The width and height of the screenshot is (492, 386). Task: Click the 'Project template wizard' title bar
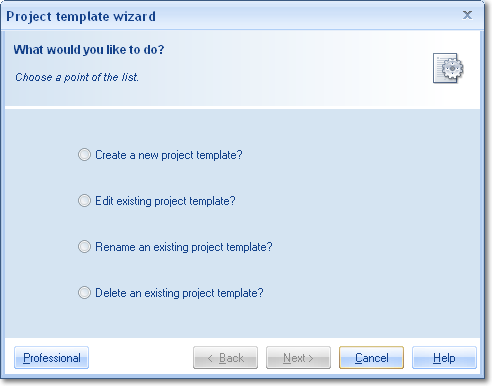coord(81,16)
